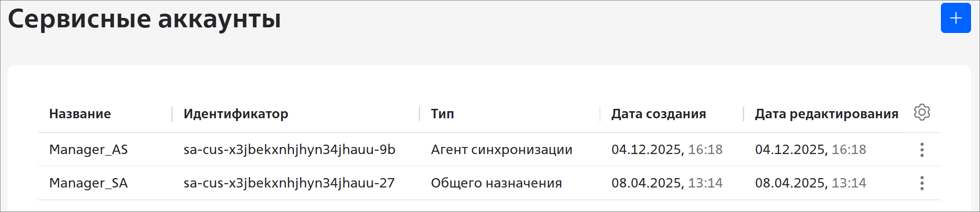Open three-dot menu for Manager_AS row
This screenshot has height=212, width=980.
(922, 150)
